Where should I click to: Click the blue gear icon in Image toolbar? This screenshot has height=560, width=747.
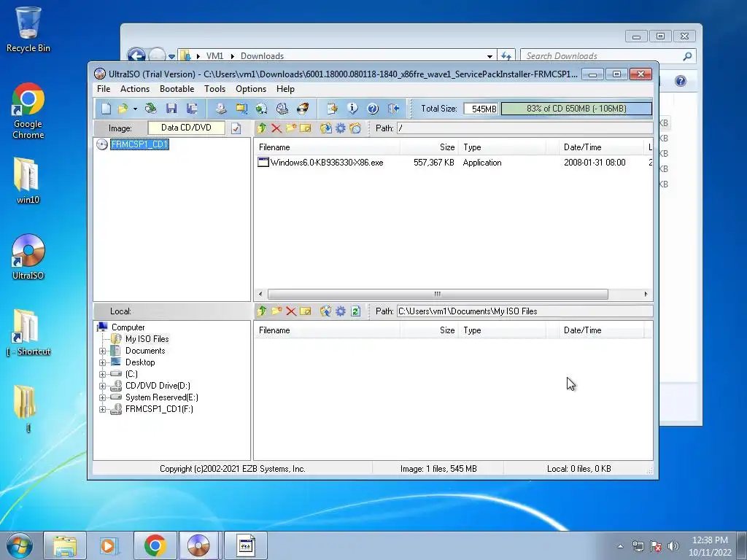[341, 128]
